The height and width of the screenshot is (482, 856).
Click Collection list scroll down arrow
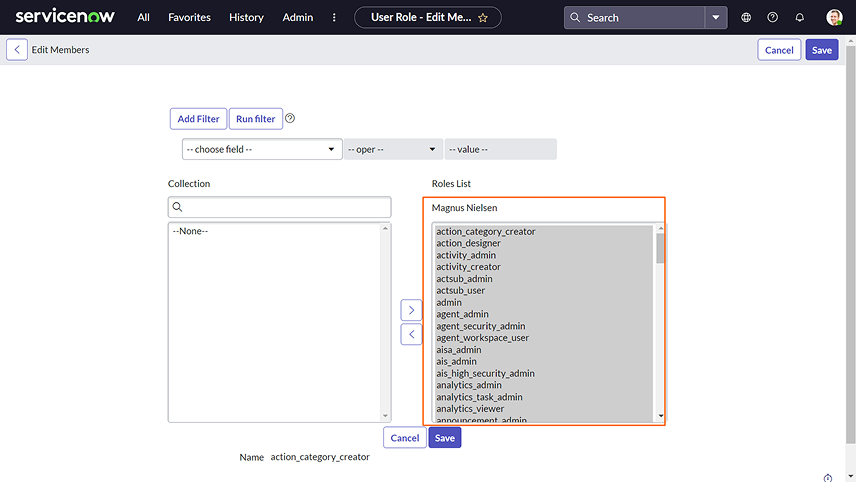[385, 416]
